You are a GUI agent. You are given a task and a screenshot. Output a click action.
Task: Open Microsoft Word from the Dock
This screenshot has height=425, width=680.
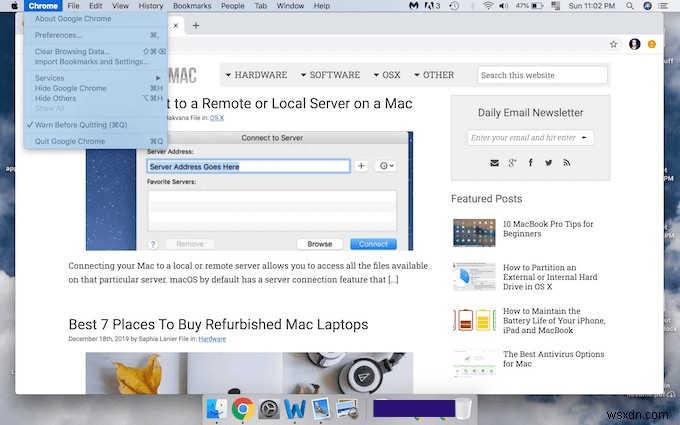pos(295,409)
